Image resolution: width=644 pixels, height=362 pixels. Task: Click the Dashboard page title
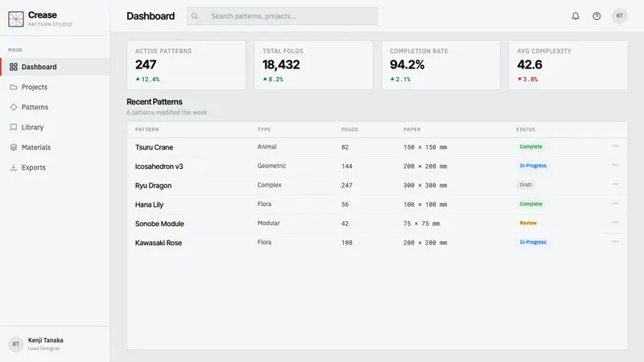(151, 16)
